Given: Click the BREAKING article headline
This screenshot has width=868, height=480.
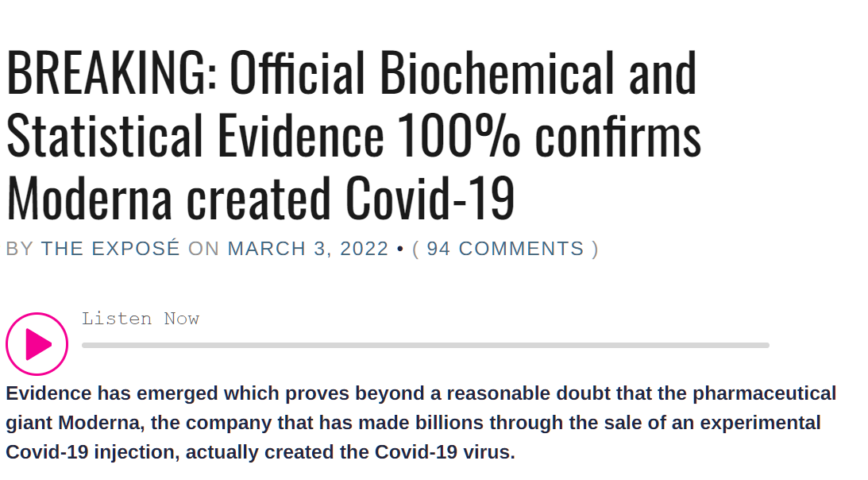Looking at the screenshot, I should [x=354, y=135].
